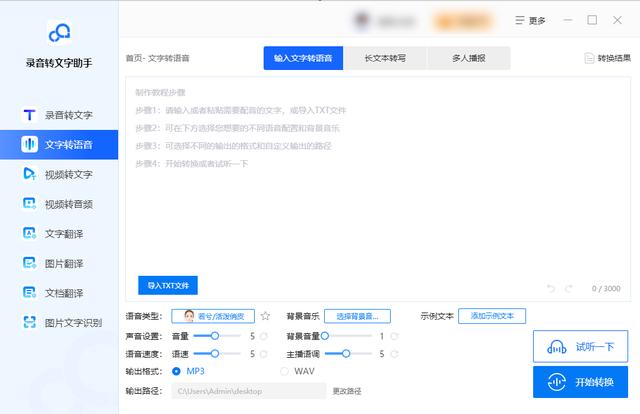Click the main text input area
Image resolution: width=640 pixels, height=414 pixels.
click(378, 189)
